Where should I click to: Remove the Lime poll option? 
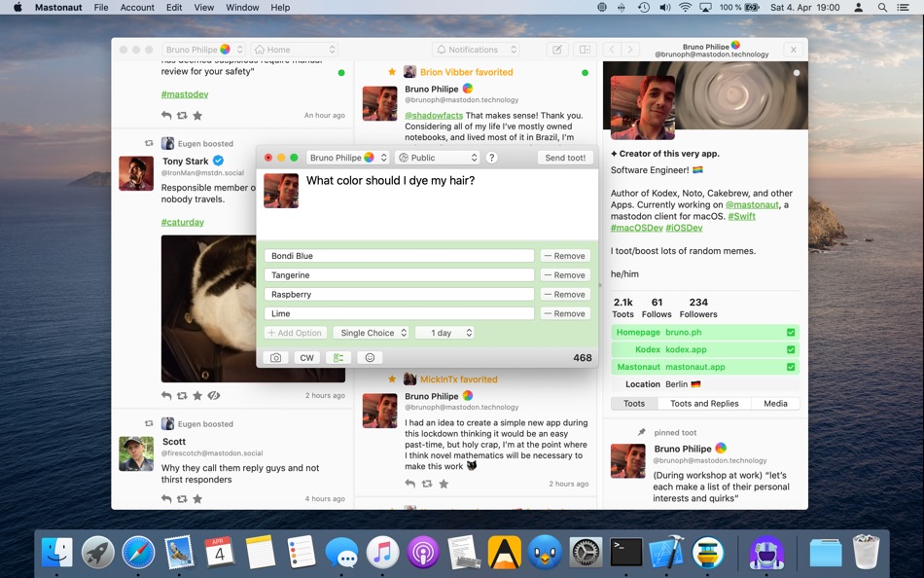click(x=565, y=313)
